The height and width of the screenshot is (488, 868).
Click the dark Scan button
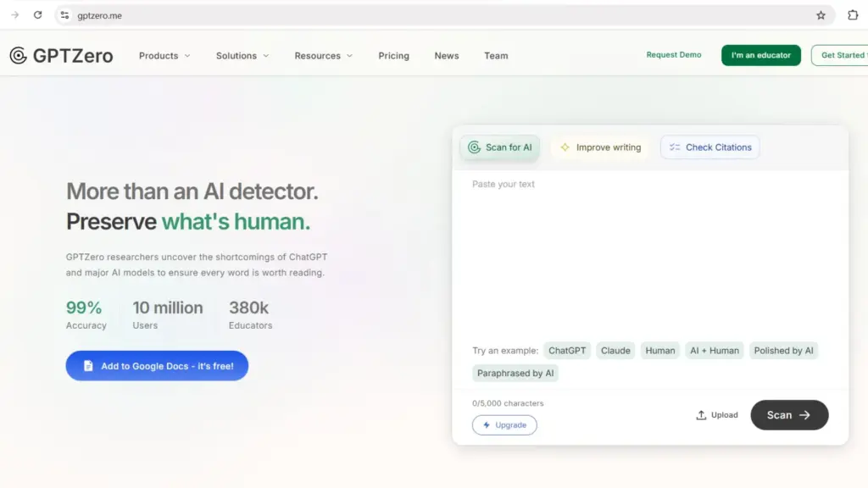pyautogui.click(x=789, y=415)
